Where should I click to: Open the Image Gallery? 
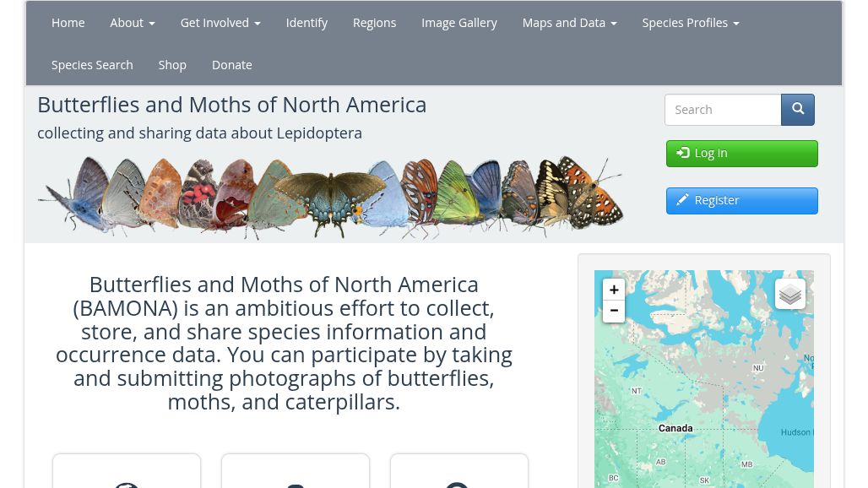coord(458,23)
